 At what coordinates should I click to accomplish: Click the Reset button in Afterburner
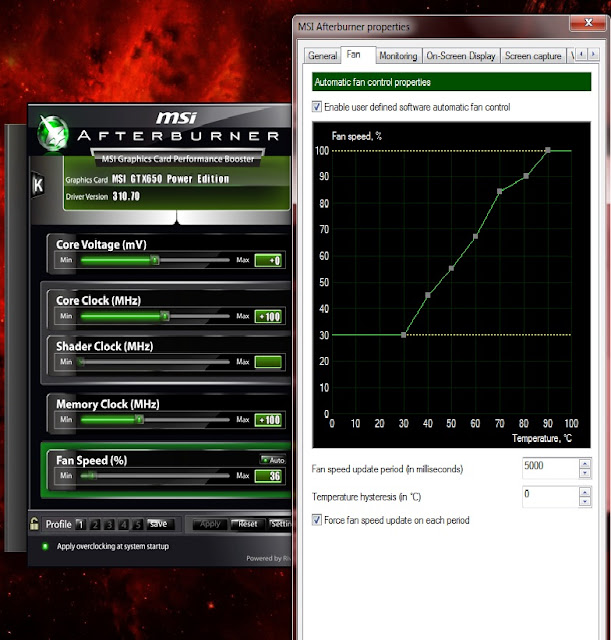click(x=247, y=524)
